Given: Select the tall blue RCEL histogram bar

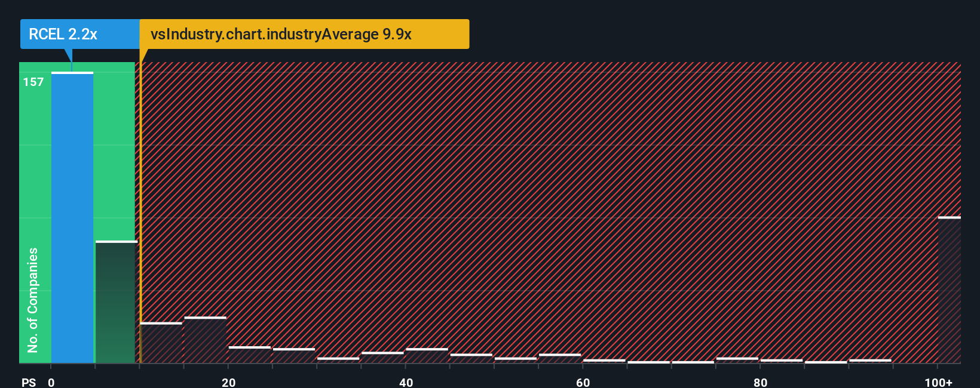Looking at the screenshot, I should tap(72, 218).
